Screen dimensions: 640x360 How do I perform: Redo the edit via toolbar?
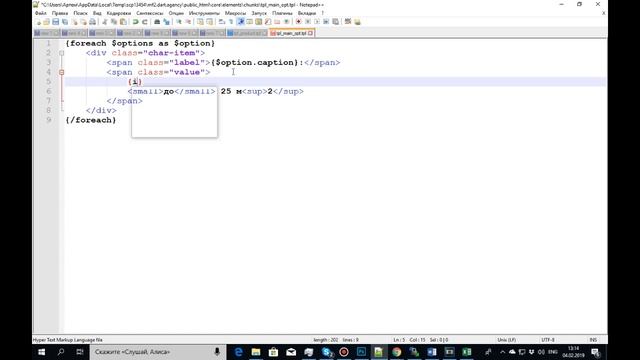144,22
